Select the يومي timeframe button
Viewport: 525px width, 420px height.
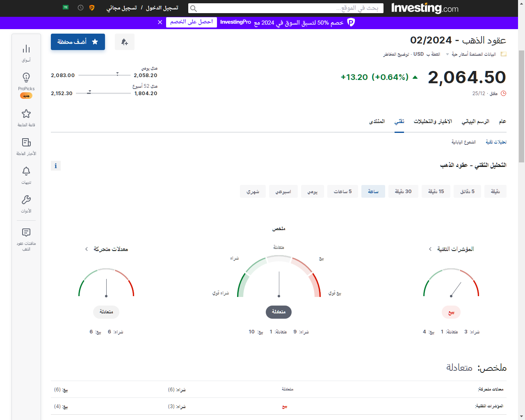pos(313,192)
